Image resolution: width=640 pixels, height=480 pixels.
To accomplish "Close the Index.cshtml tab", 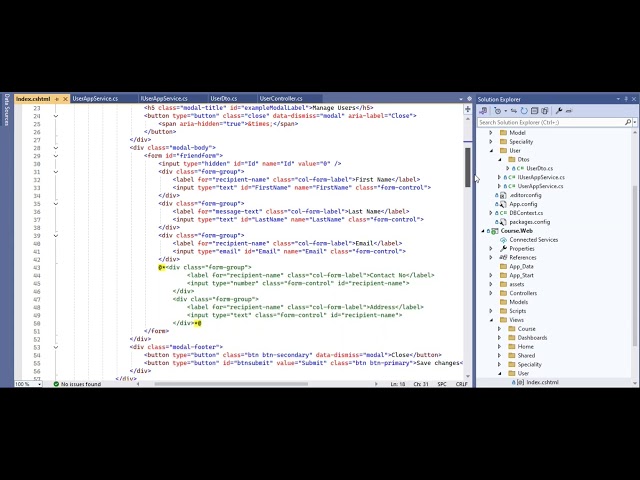I will [65, 99].
